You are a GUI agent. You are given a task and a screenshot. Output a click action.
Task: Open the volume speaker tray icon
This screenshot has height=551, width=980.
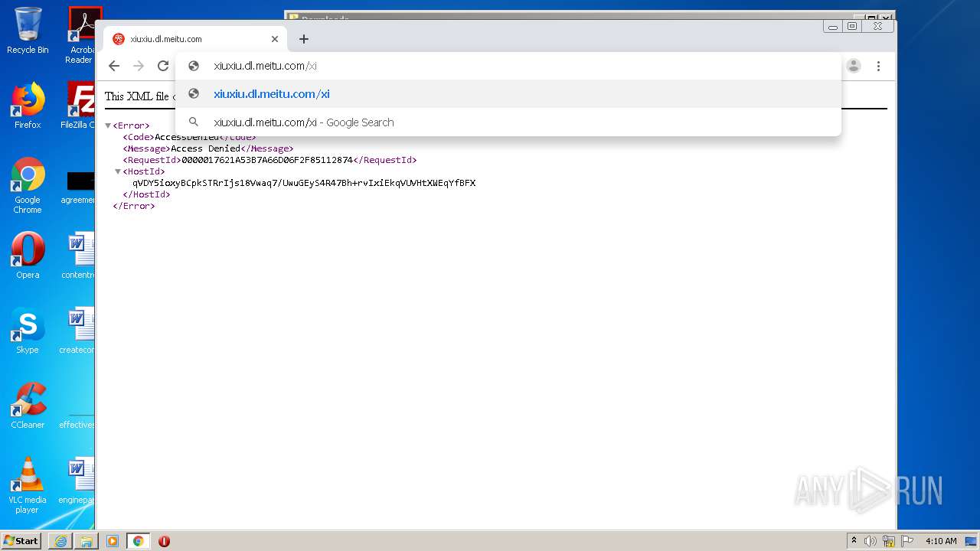pyautogui.click(x=871, y=541)
